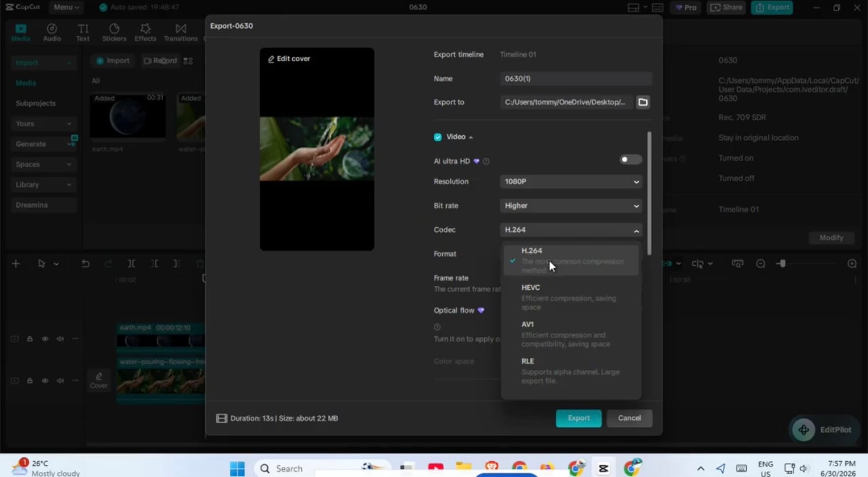The height and width of the screenshot is (477, 868).
Task: Open the CapCut Menu dropdown
Action: [66, 8]
